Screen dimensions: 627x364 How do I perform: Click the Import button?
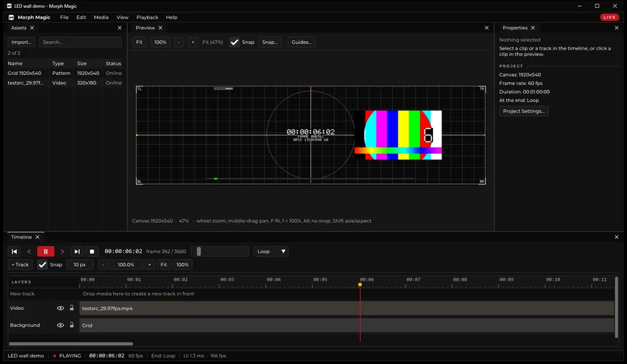(x=21, y=42)
